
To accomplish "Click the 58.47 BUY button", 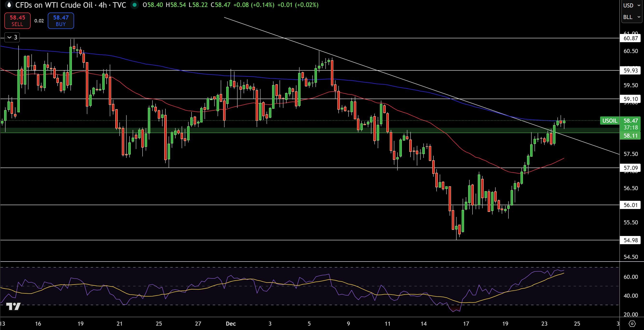I will click(61, 21).
